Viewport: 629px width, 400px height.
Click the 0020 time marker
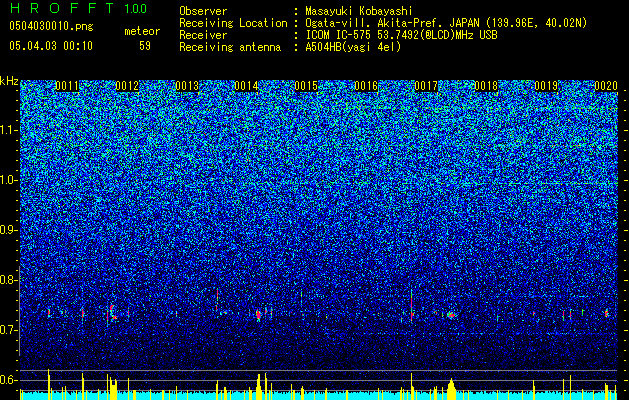(x=606, y=86)
